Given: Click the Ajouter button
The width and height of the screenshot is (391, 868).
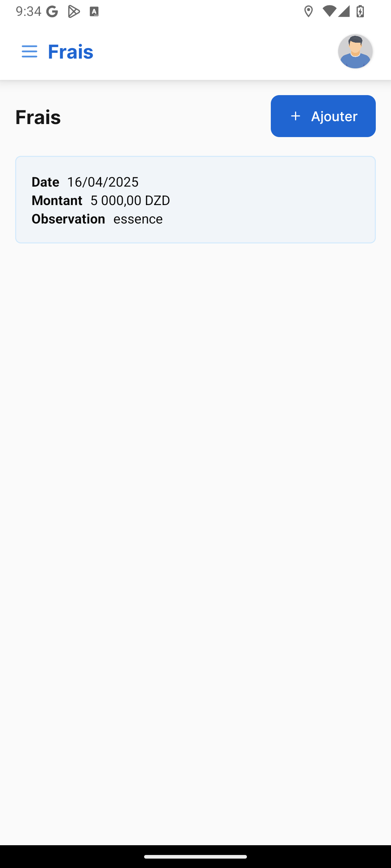Looking at the screenshot, I should point(323,116).
